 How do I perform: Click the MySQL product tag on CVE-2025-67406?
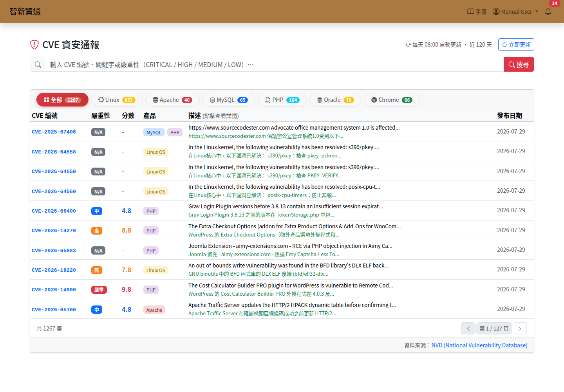154,132
